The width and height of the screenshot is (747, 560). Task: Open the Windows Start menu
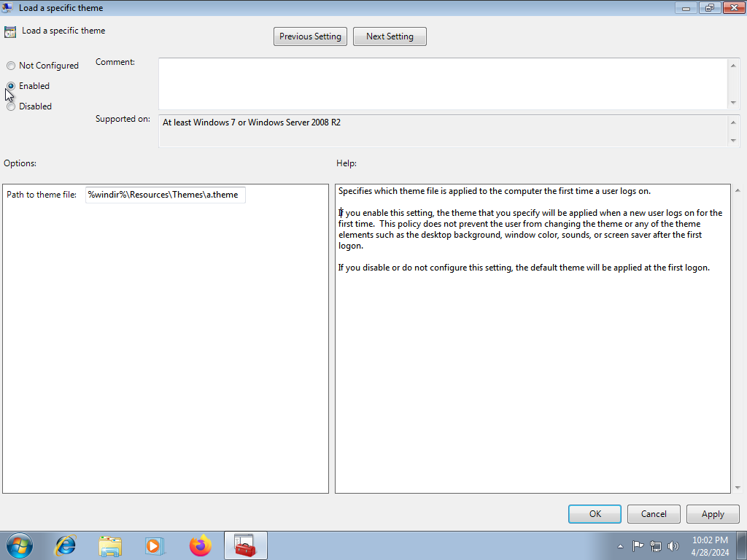[19, 545]
